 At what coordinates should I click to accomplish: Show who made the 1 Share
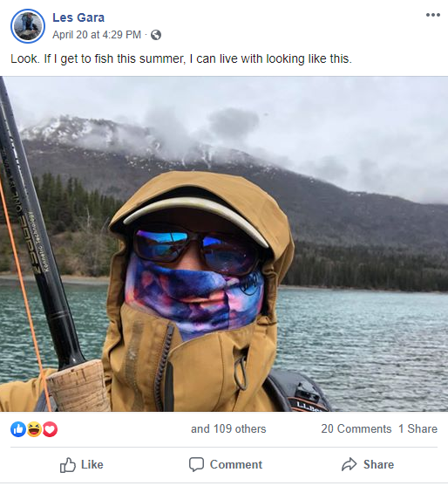click(418, 429)
